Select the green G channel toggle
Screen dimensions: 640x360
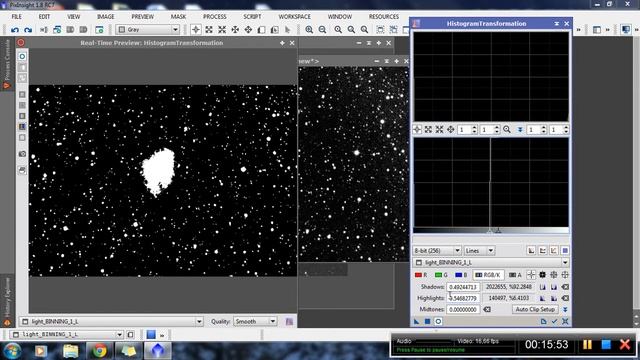pyautogui.click(x=441, y=275)
